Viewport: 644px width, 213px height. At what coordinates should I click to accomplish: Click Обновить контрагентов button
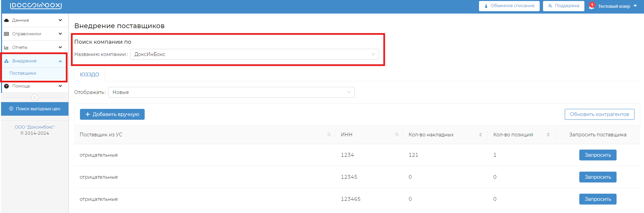tap(599, 114)
